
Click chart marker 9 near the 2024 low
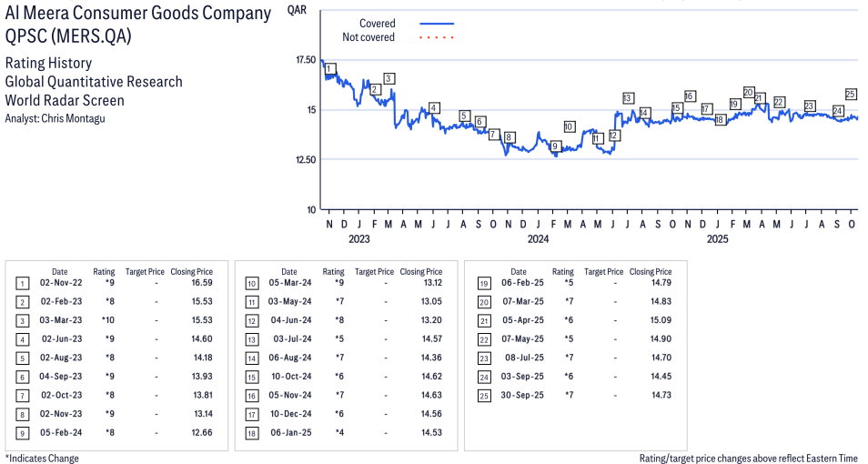(554, 146)
